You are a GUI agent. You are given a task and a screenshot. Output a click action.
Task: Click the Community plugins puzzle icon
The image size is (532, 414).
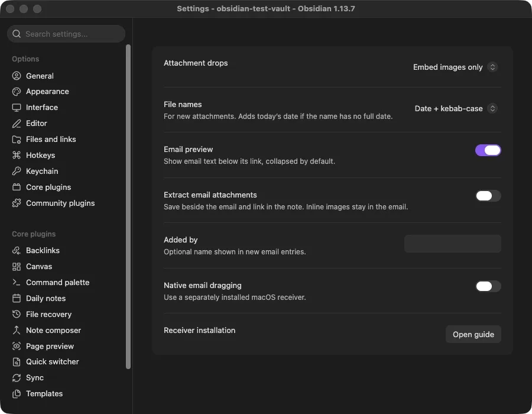[17, 203]
